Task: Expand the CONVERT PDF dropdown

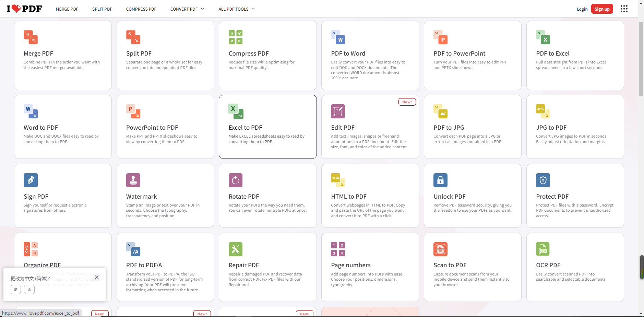Action: tap(187, 9)
